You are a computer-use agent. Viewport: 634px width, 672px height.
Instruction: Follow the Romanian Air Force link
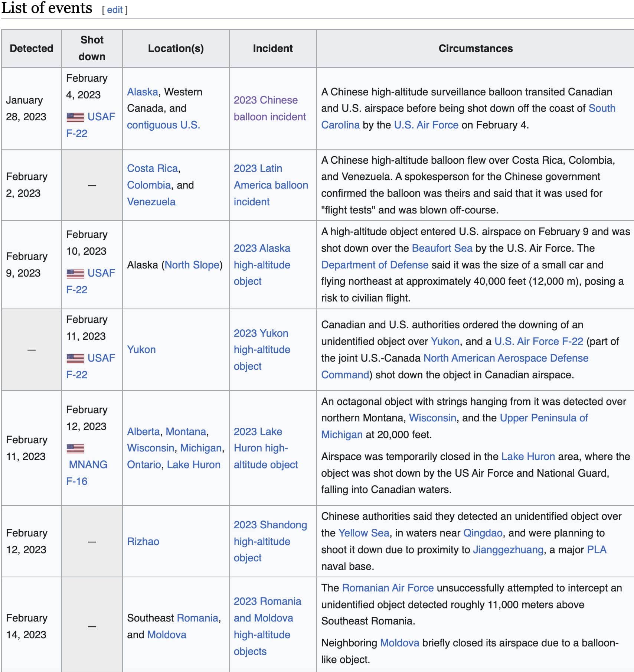click(388, 588)
